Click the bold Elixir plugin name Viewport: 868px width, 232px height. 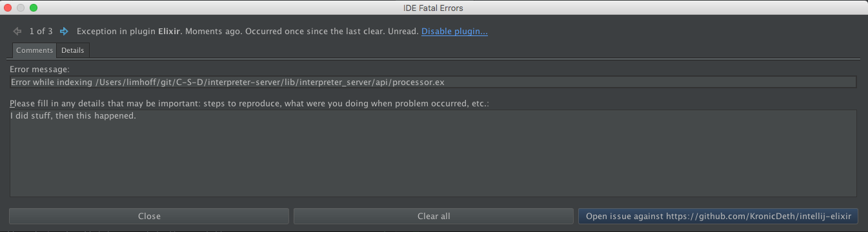point(170,31)
